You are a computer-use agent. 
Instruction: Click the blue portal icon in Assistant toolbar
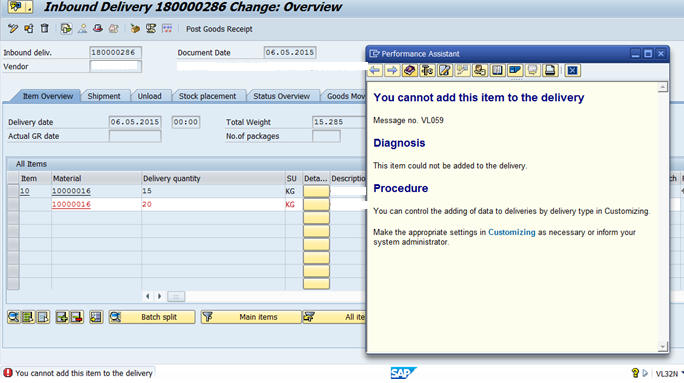(x=515, y=70)
